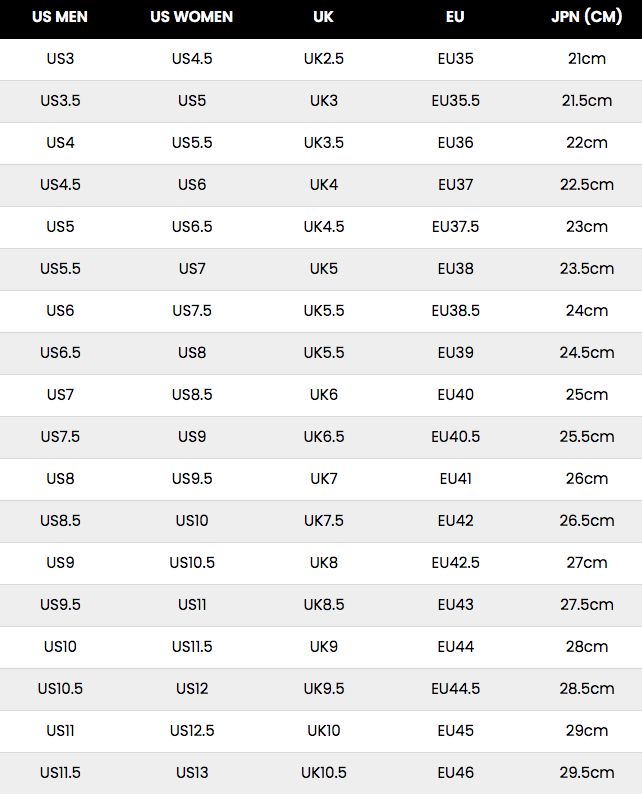Select the UK column header

[x=323, y=17]
